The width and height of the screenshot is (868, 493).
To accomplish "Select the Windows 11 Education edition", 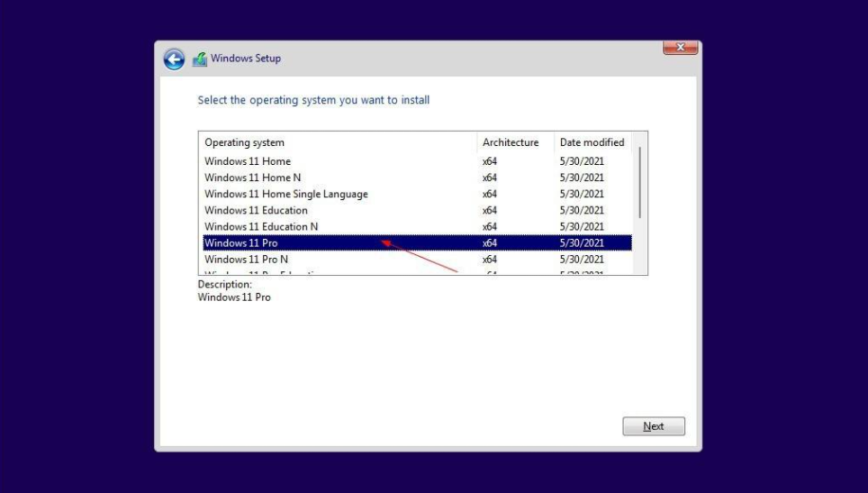I will 256,210.
